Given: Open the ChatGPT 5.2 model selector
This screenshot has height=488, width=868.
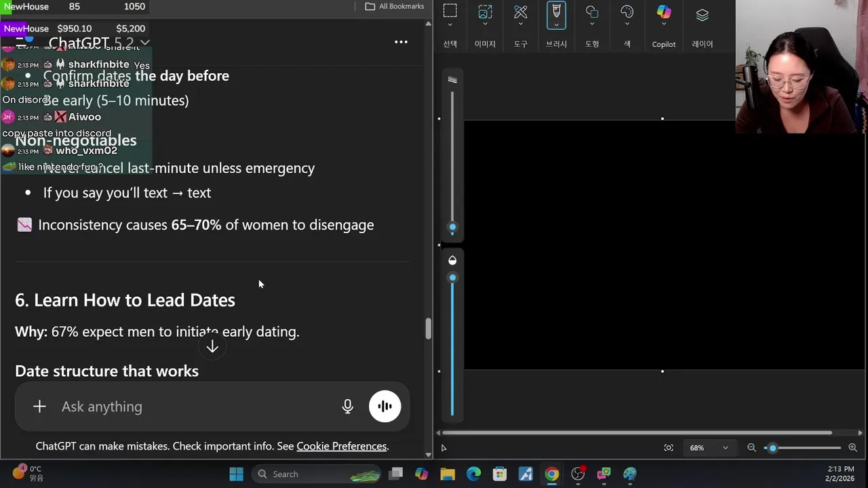Looking at the screenshot, I should coord(99,43).
